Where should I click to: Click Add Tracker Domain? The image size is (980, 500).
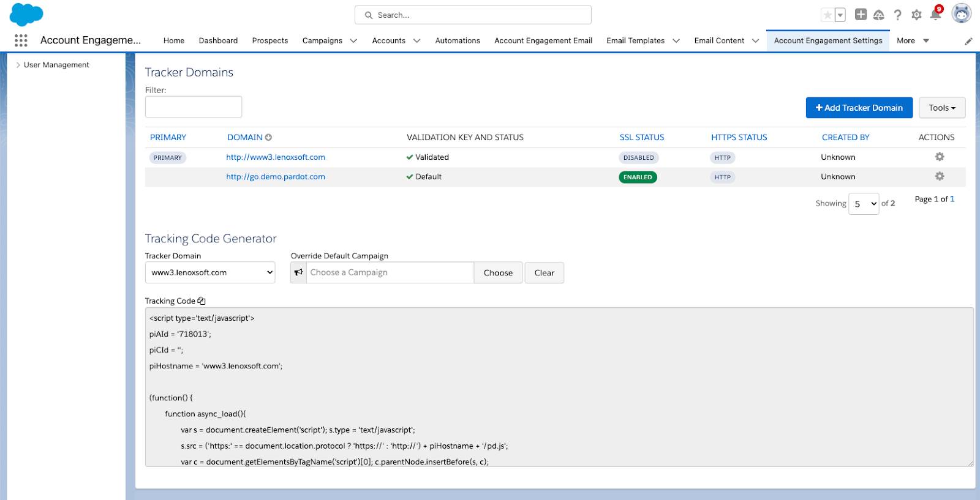coord(859,108)
